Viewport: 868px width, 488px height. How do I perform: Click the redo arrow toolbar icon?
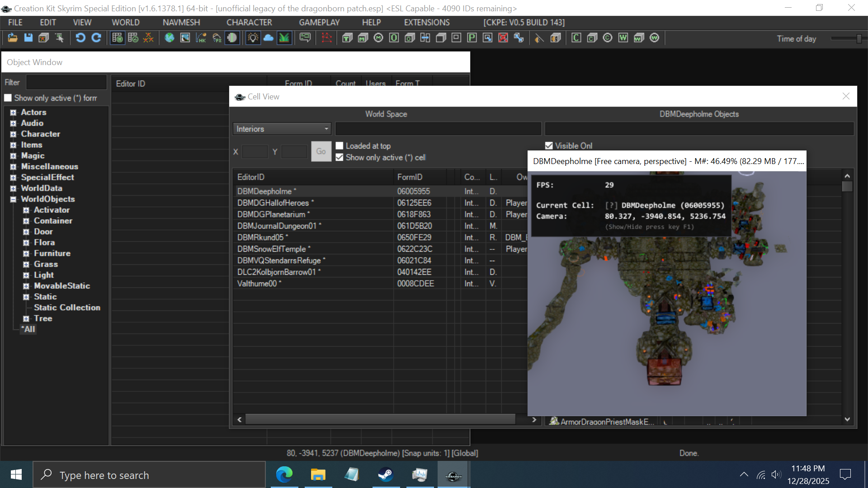(96, 38)
